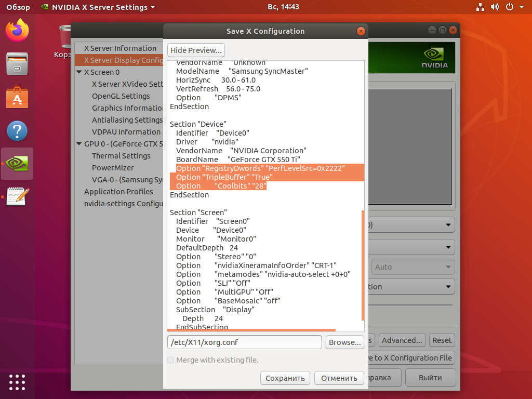Click the network status icon

(480, 7)
